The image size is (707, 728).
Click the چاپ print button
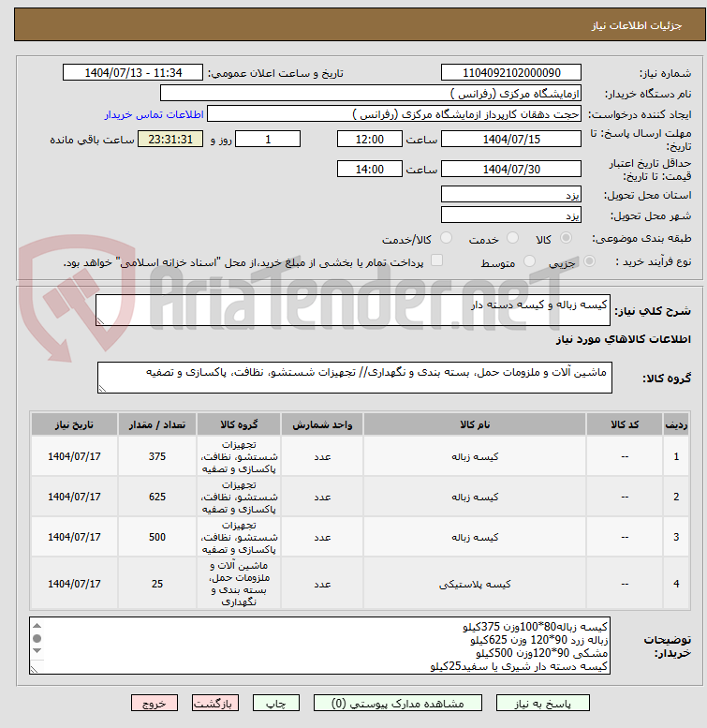point(276,703)
